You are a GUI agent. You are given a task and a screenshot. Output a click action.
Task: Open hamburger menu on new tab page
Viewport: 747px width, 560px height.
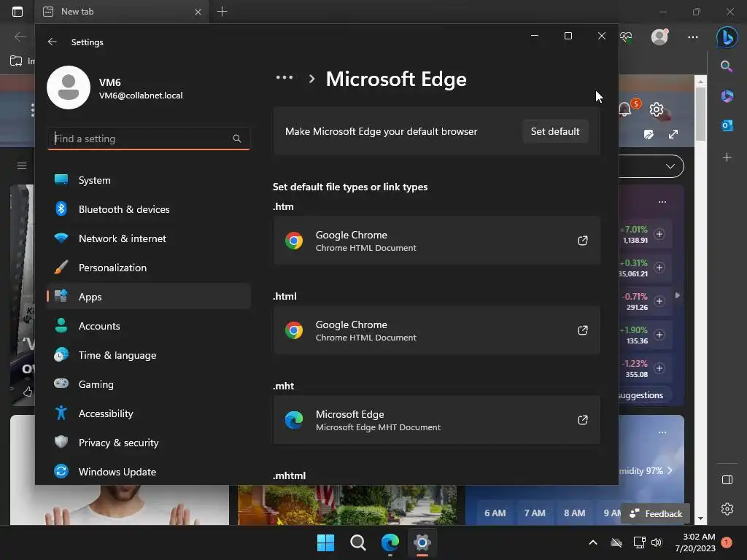22,166
